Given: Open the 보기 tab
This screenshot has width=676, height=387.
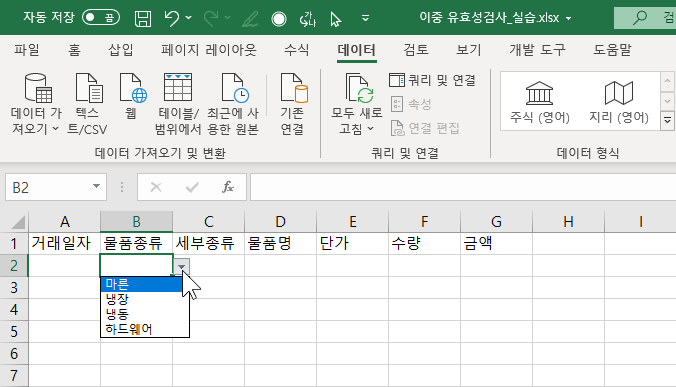Looking at the screenshot, I should pos(469,50).
